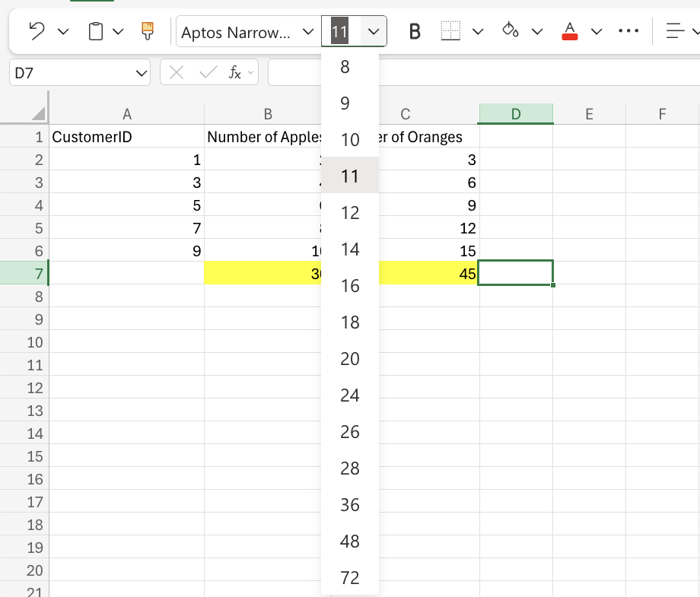Select font size 14 from the list

tap(350, 249)
